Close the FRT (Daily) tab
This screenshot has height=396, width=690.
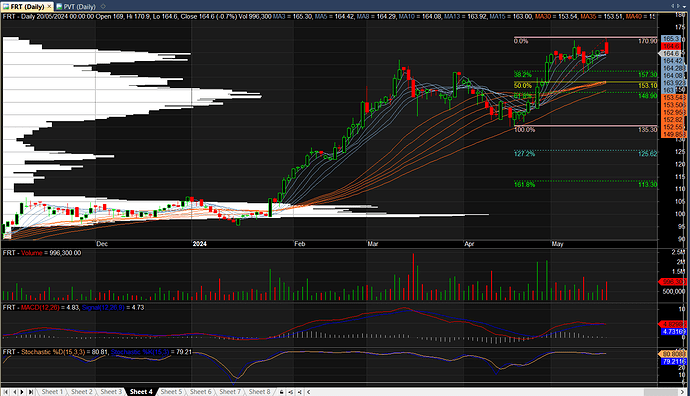pyautogui.click(x=50, y=7)
